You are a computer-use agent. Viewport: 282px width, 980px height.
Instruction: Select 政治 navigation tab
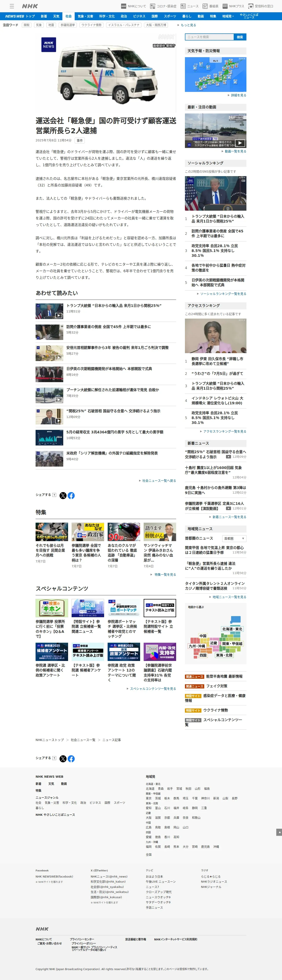point(124,16)
